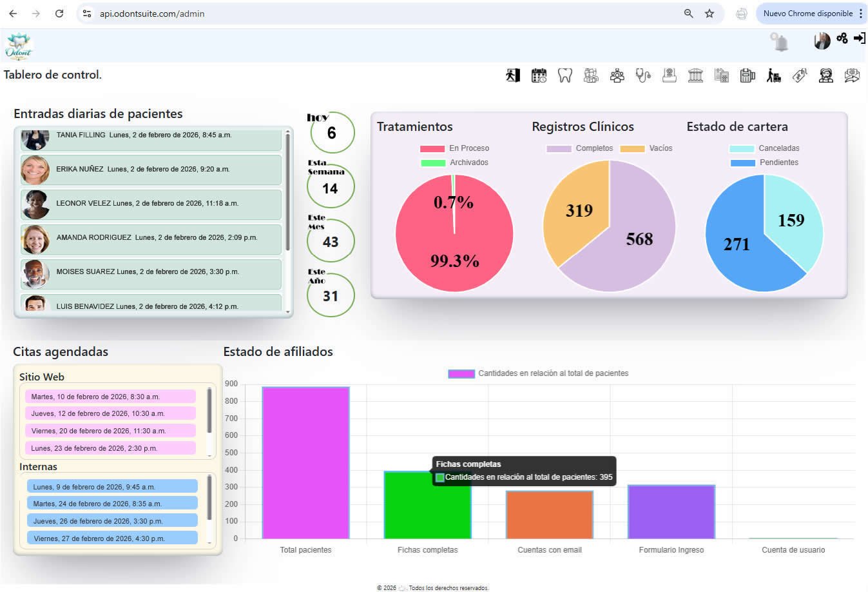Click the magenta Total pacientes bar

click(x=305, y=462)
